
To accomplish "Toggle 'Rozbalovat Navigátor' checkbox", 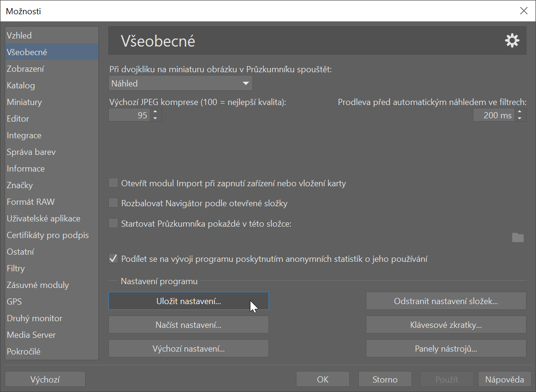I will coord(113,203).
